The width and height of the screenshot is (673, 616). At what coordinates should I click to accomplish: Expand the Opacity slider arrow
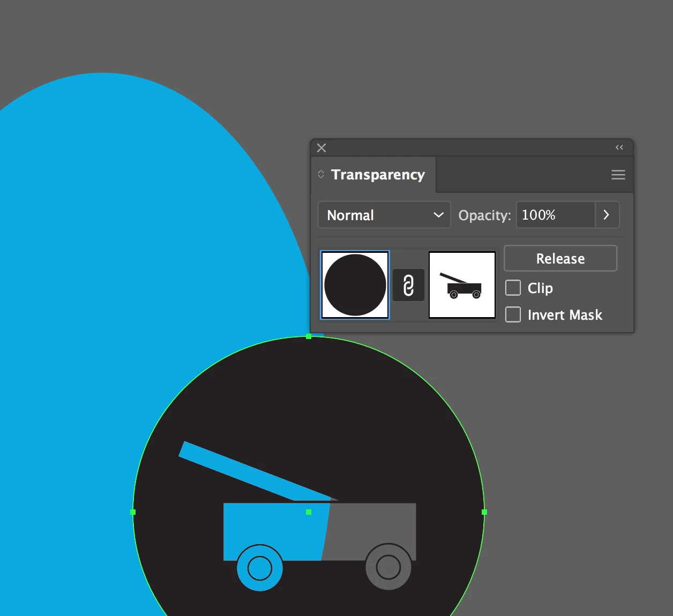(607, 215)
